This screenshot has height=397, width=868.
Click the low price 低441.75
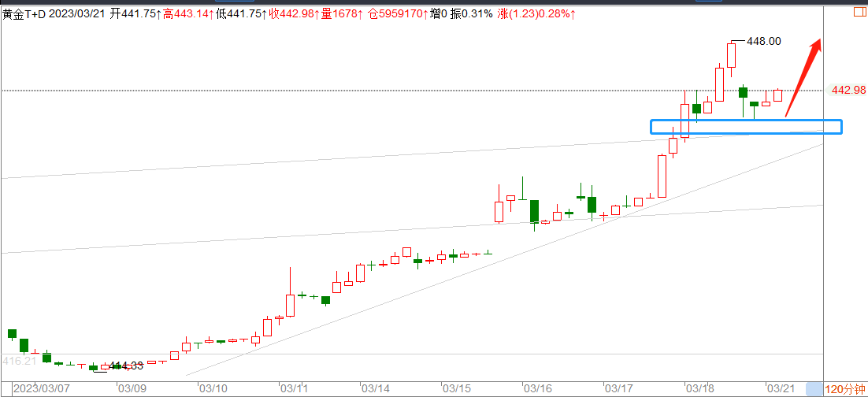coord(241,14)
